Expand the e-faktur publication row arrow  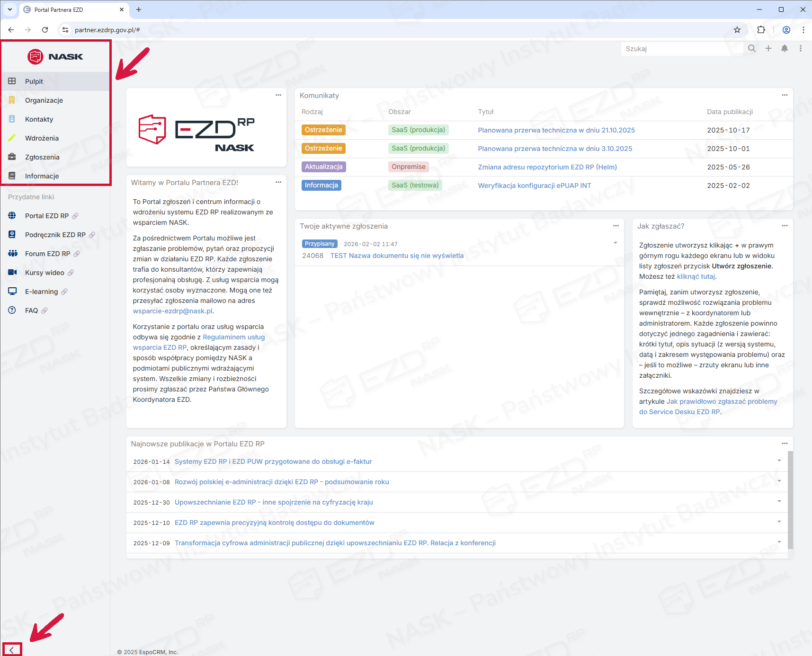[x=779, y=461]
